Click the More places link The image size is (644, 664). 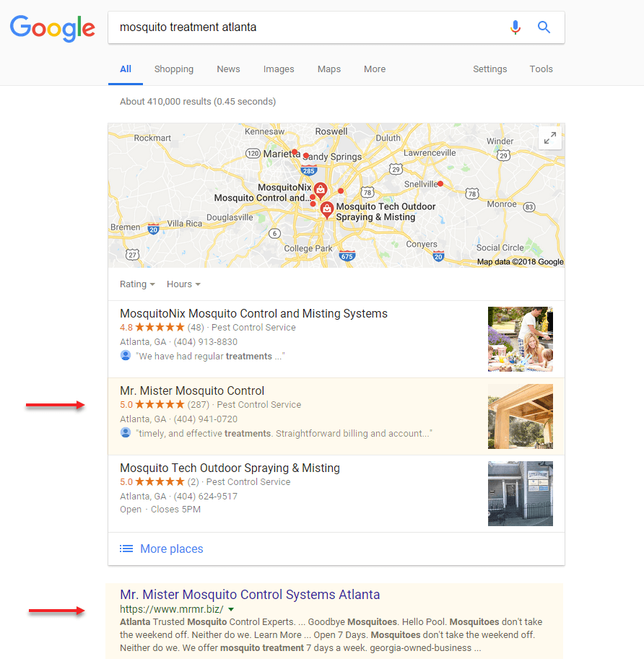point(172,549)
